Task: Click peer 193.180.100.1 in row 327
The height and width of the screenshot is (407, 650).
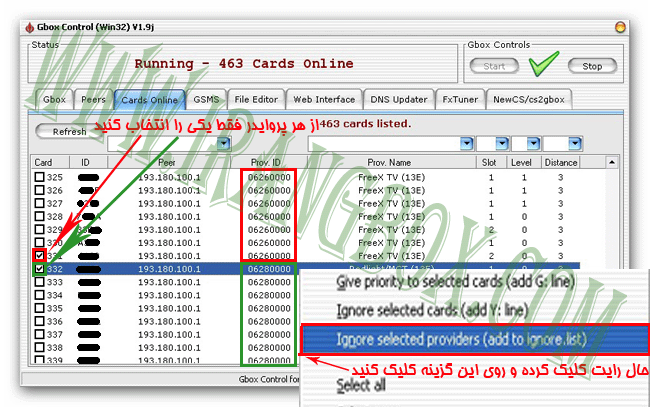Action: 169,204
